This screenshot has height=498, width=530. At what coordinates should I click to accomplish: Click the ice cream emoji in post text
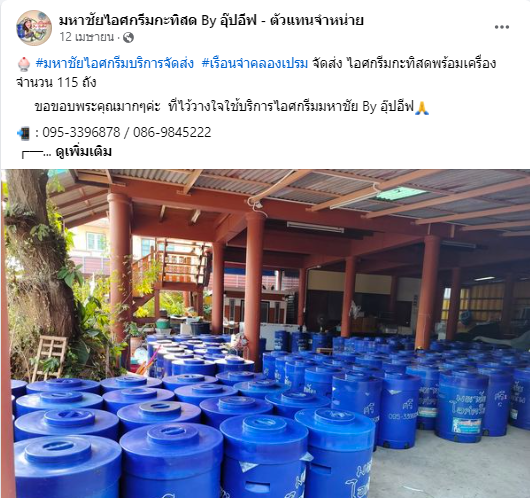tap(24, 64)
